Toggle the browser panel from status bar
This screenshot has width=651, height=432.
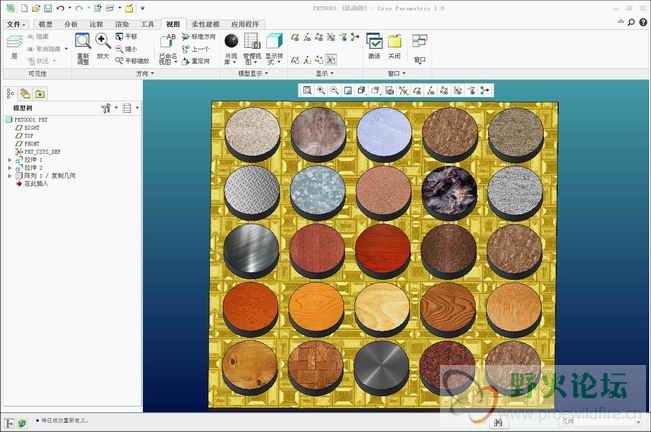[22, 423]
